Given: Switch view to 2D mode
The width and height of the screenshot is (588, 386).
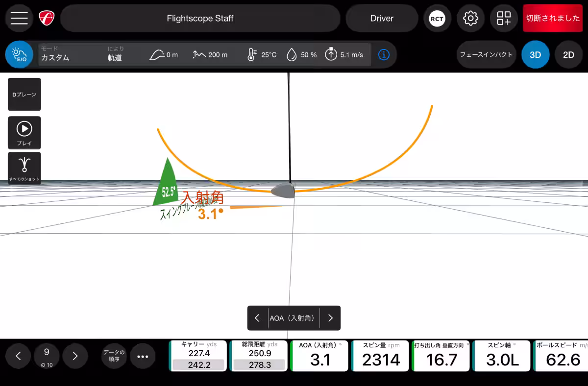Looking at the screenshot, I should [568, 55].
